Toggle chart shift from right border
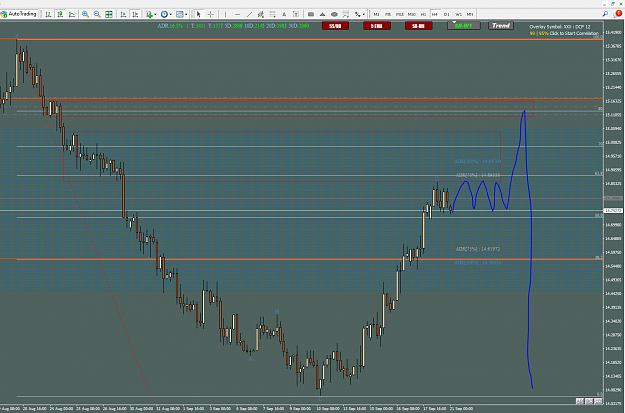 [135, 14]
